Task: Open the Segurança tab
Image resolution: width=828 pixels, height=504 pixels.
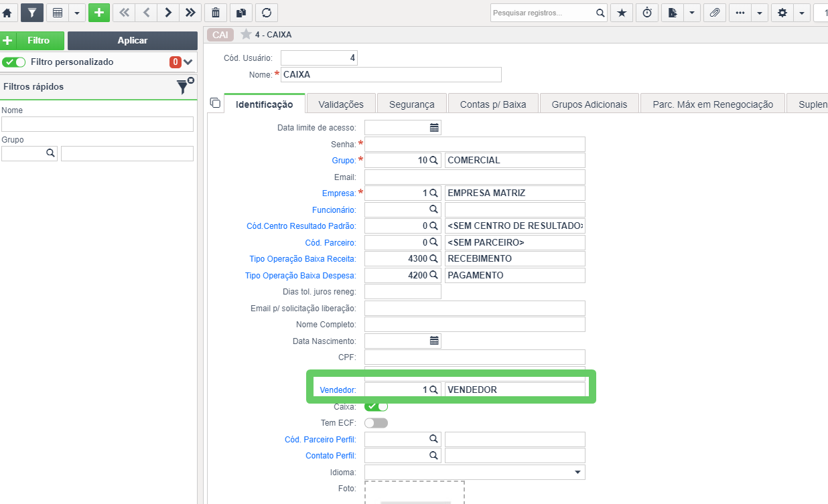Action: [x=412, y=104]
